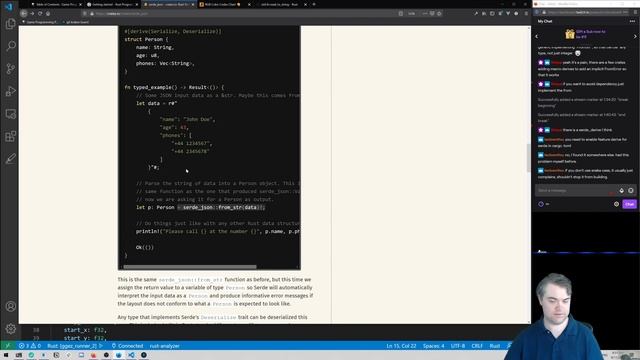Change file encoding UTF-8
The width and height of the screenshot is (640, 360).
click(458, 346)
